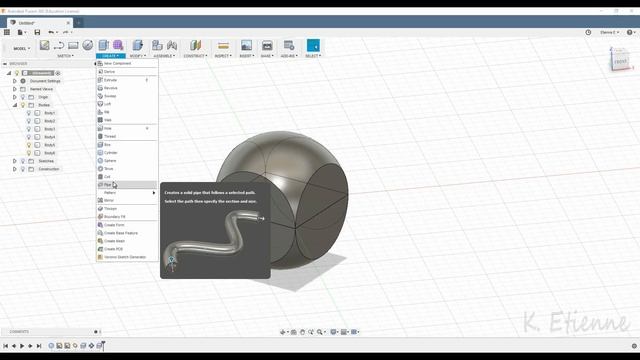Image resolution: width=640 pixels, height=360 pixels.
Task: Open the user account name menu
Action: (x=609, y=32)
